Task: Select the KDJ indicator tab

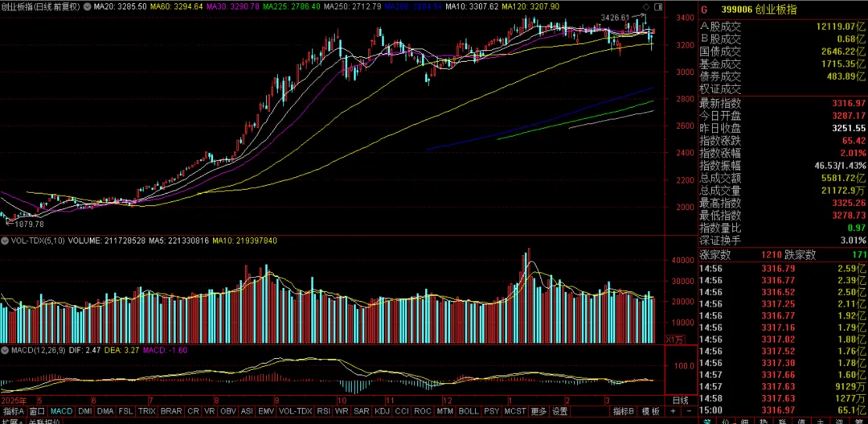Action: (x=382, y=411)
